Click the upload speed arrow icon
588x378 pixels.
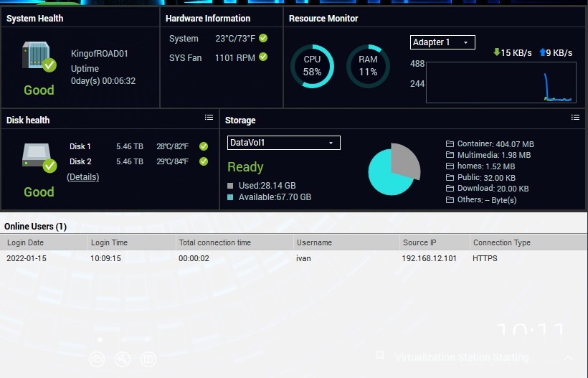(x=542, y=52)
